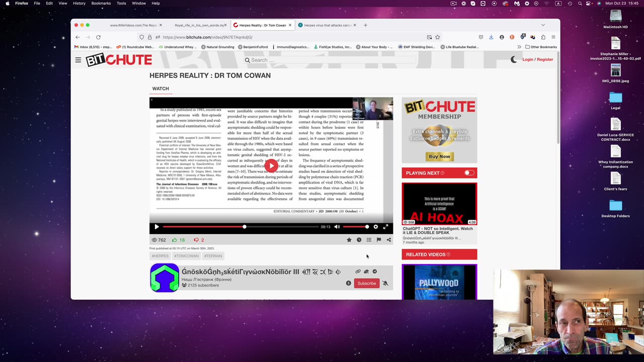644x362 pixels.
Task: Click the Login link
Action: (527, 59)
